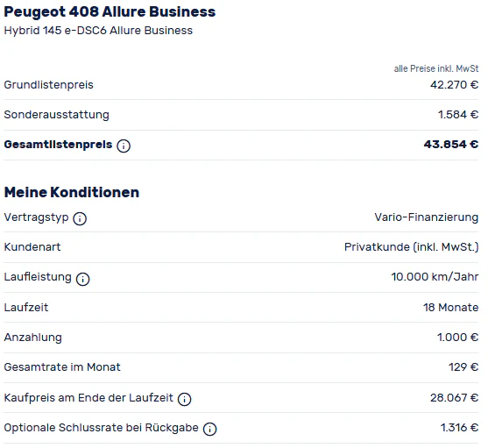488x448 pixels.
Task: Select the purchase price 28.067 €
Action: 455,397
